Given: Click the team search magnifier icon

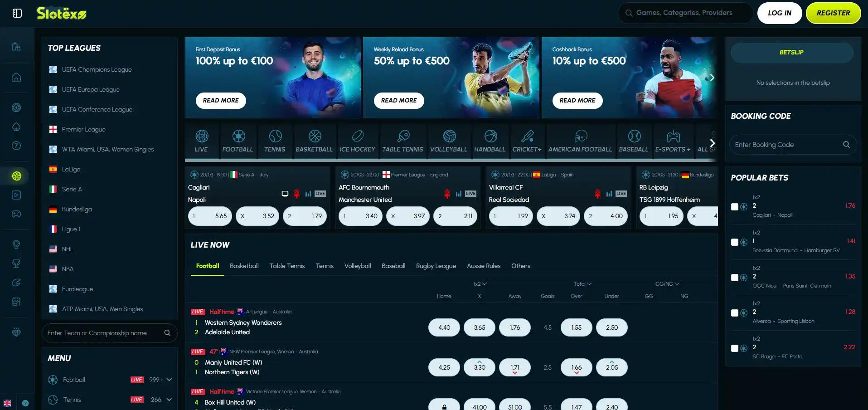Looking at the screenshot, I should tap(167, 333).
